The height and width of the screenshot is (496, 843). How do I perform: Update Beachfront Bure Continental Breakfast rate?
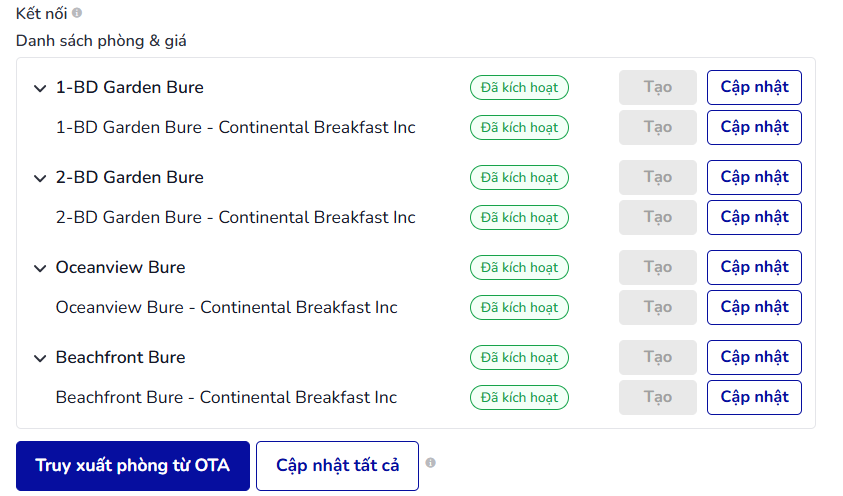(754, 397)
